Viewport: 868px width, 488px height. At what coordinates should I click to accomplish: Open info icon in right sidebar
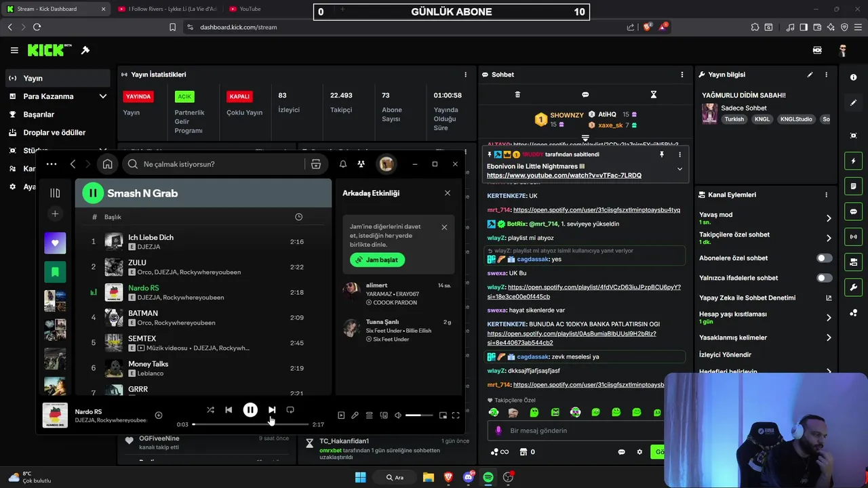[853, 77]
